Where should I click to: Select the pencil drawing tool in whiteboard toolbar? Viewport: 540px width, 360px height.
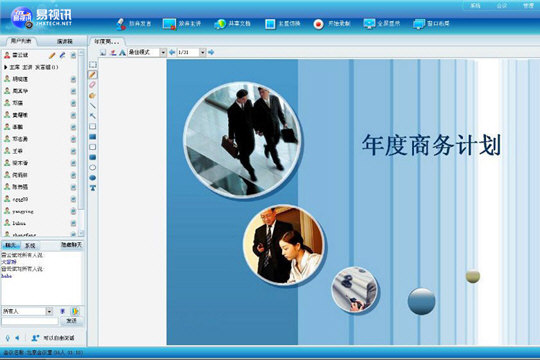(93, 75)
